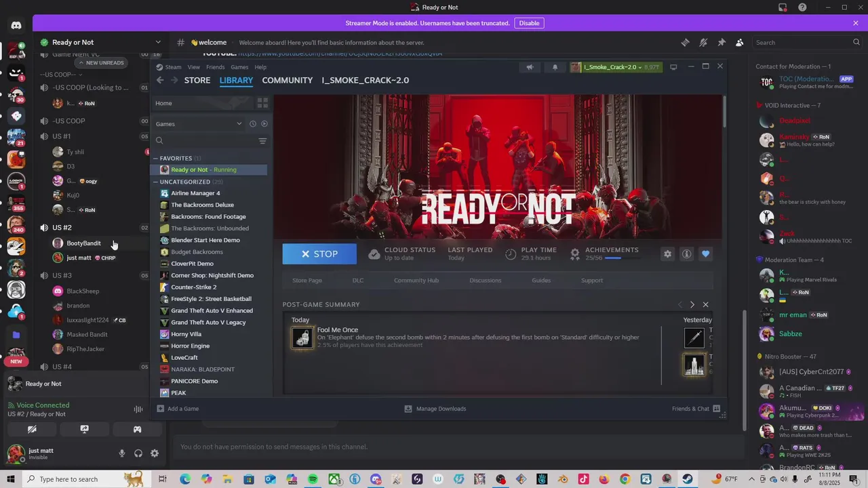
Task: Show Ready or Not game info icon
Action: (x=686, y=253)
